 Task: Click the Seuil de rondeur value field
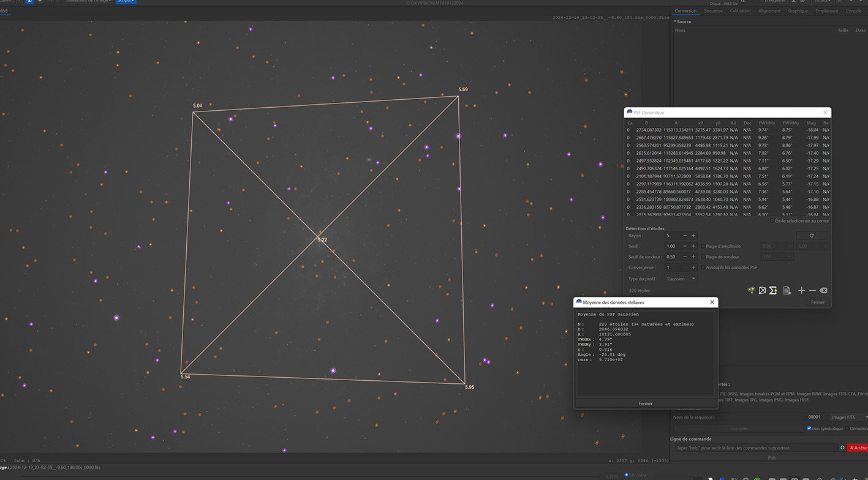coord(673,257)
